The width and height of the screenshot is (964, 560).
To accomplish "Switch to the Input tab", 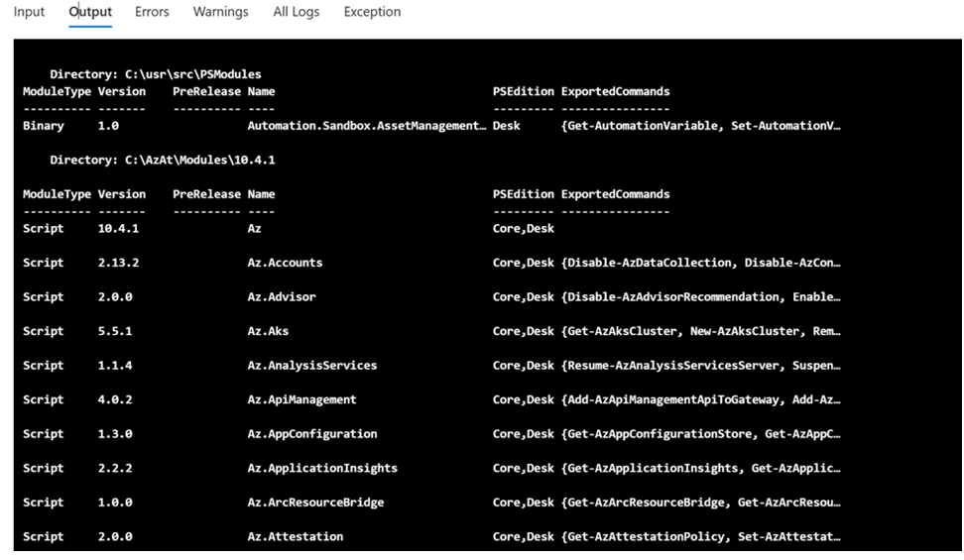I will (29, 12).
